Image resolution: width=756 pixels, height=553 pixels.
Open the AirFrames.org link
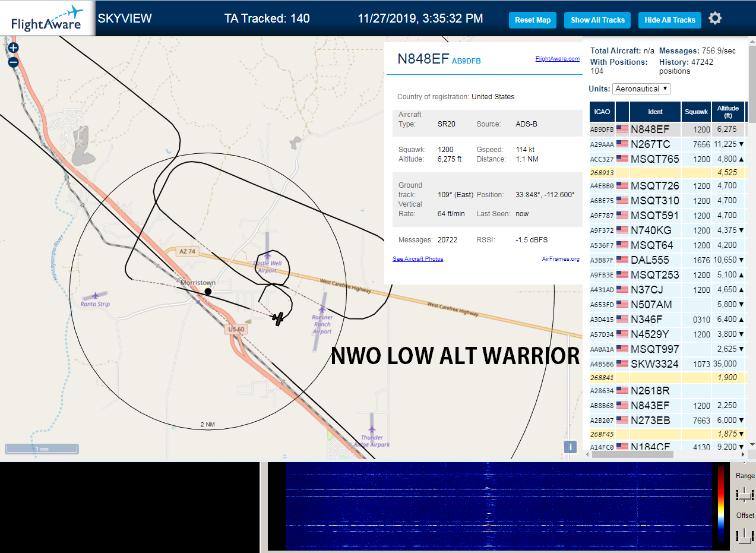coord(561,259)
